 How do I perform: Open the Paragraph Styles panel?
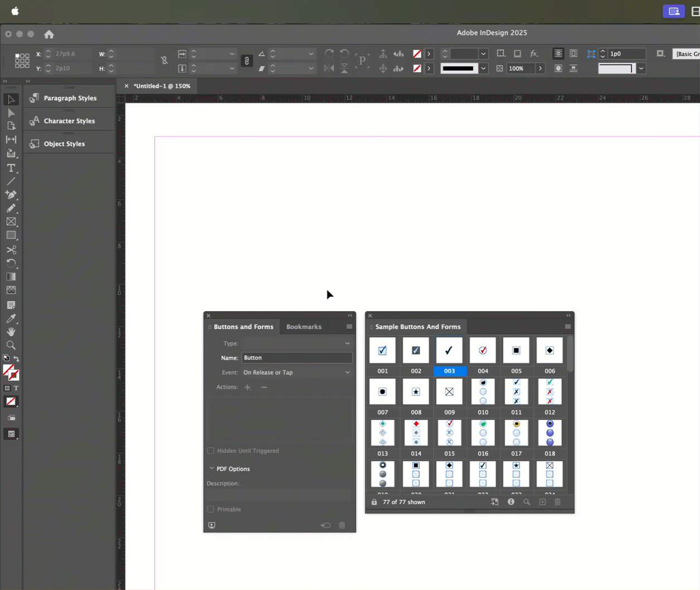[x=70, y=98]
